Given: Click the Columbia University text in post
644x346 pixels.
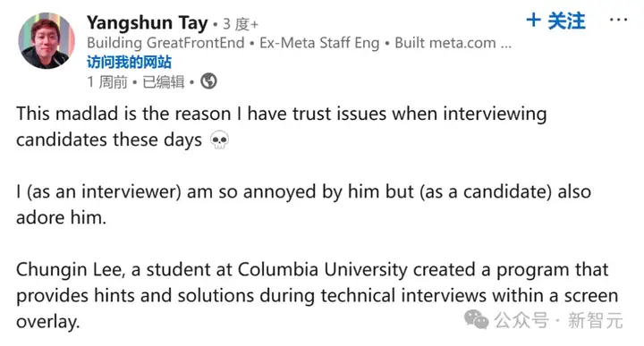Looking at the screenshot, I should coord(322,270).
